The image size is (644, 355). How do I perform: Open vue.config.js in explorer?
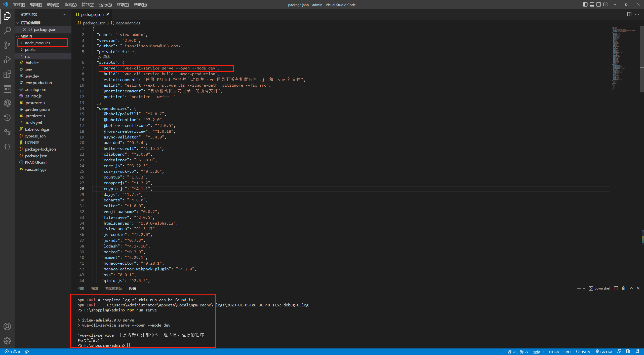tap(35, 169)
